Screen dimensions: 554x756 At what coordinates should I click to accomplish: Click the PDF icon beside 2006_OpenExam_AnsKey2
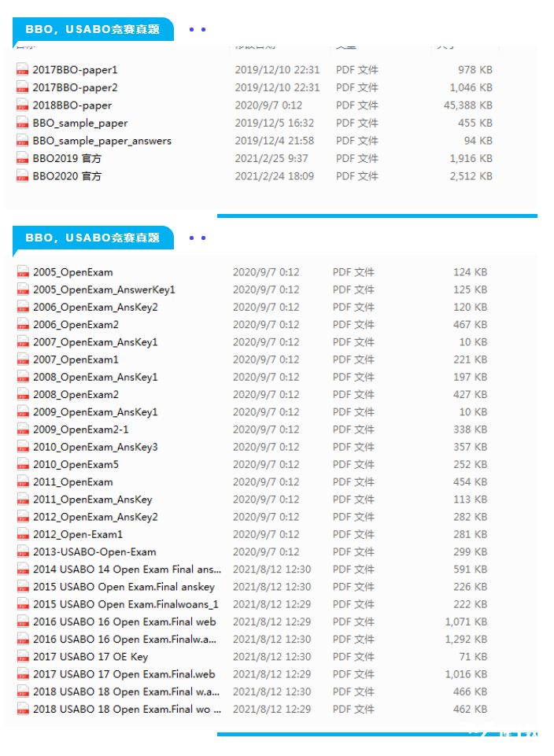pos(23,307)
